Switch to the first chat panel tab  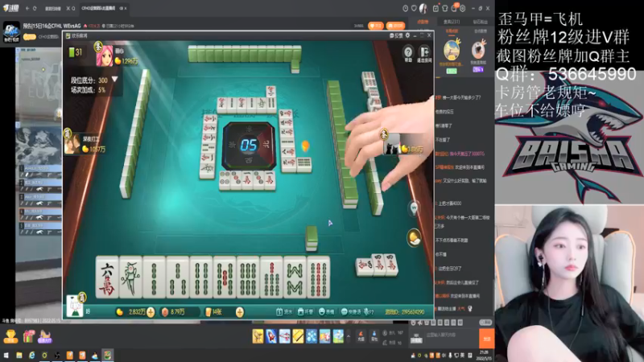tap(423, 22)
